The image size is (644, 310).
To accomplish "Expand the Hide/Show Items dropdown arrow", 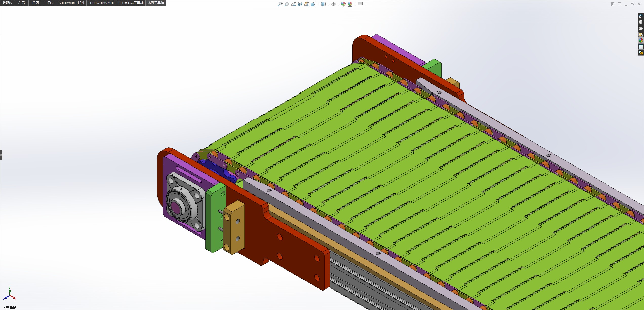I will 338,4.
